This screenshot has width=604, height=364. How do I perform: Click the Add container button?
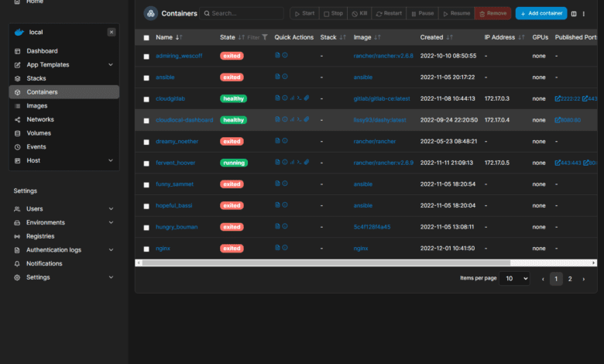click(541, 13)
